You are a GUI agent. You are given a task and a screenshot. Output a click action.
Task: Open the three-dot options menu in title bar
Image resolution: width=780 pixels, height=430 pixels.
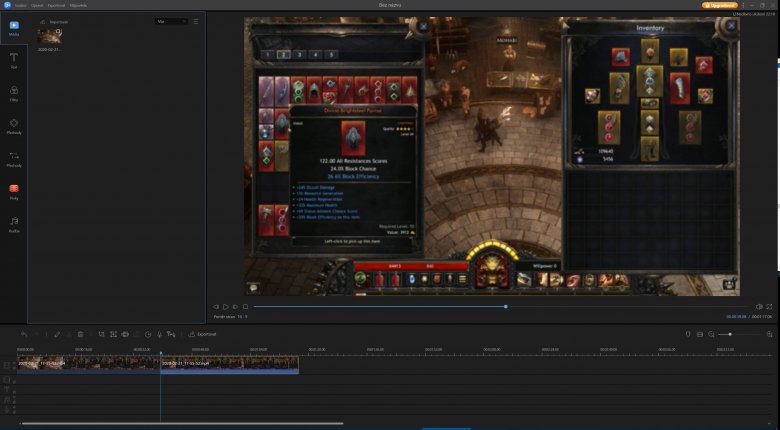click(743, 5)
